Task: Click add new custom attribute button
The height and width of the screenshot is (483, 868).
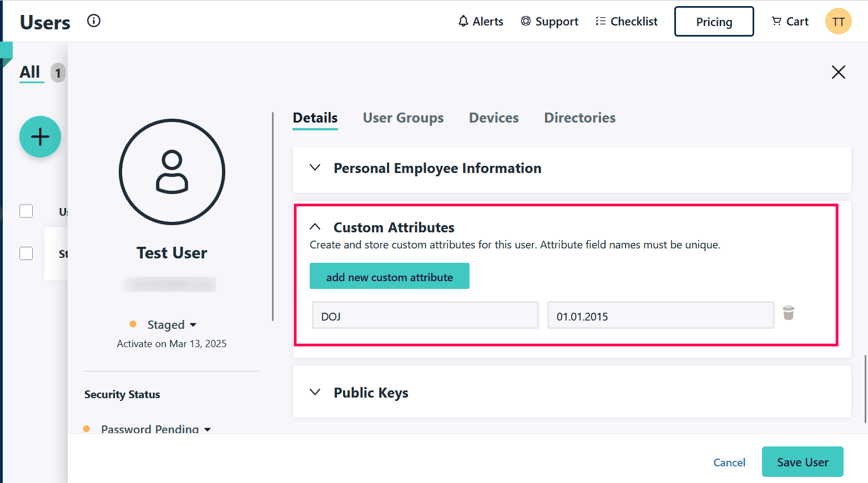Action: (389, 276)
